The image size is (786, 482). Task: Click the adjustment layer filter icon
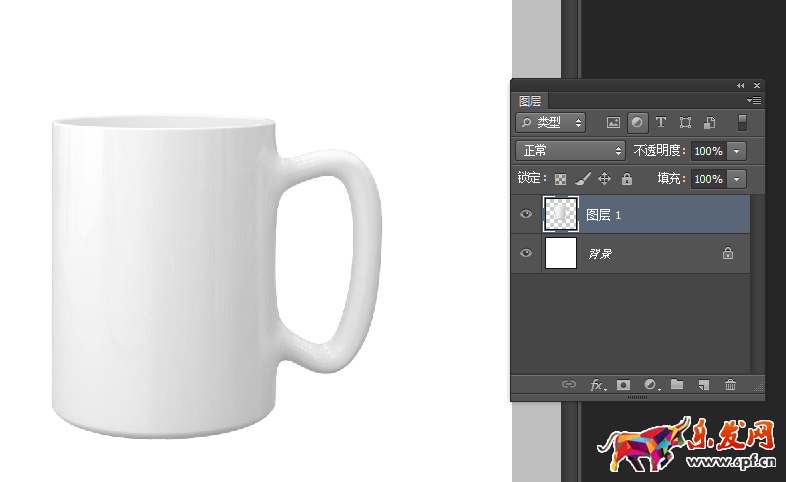click(x=637, y=123)
